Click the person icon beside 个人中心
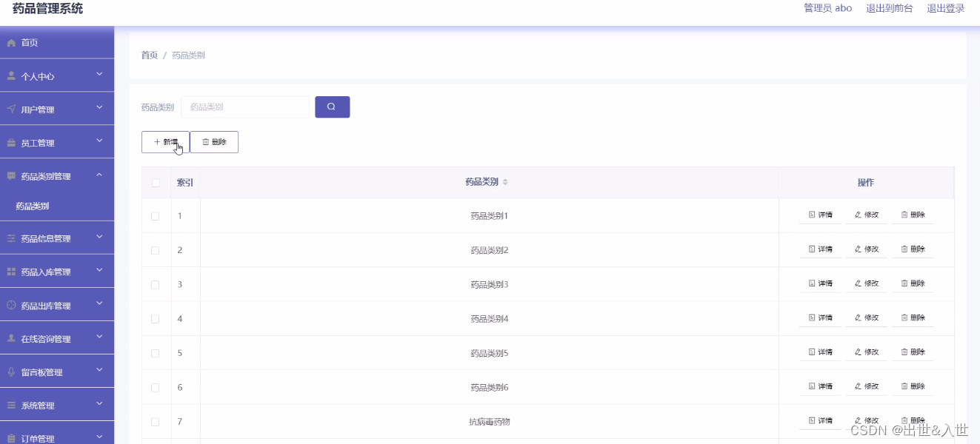This screenshot has height=444, width=980. pyautogui.click(x=11, y=76)
